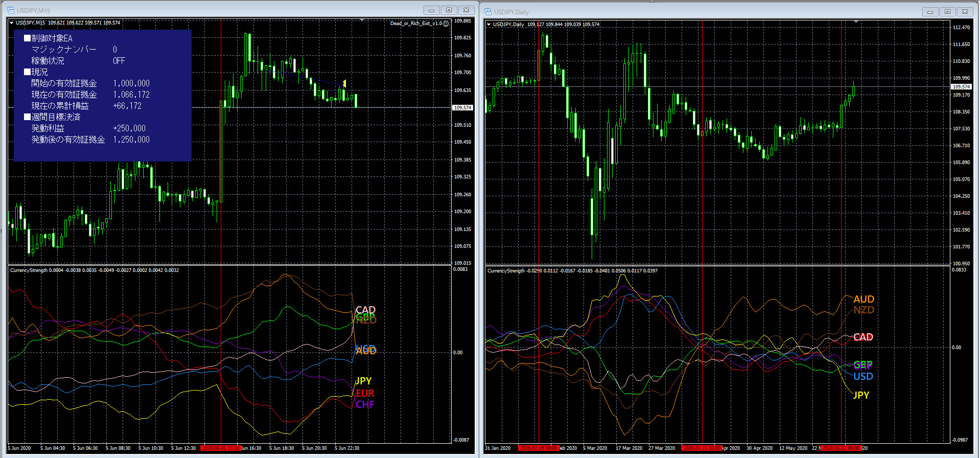Screen dimensions: 980x458
Task: Click the 30 Apr 2020 time axis label
Action: 759,448
